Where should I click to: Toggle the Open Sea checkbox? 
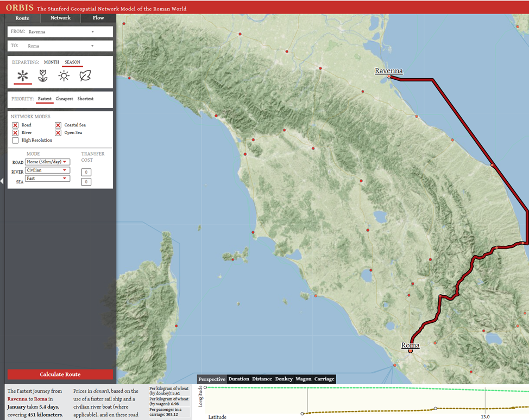click(58, 133)
